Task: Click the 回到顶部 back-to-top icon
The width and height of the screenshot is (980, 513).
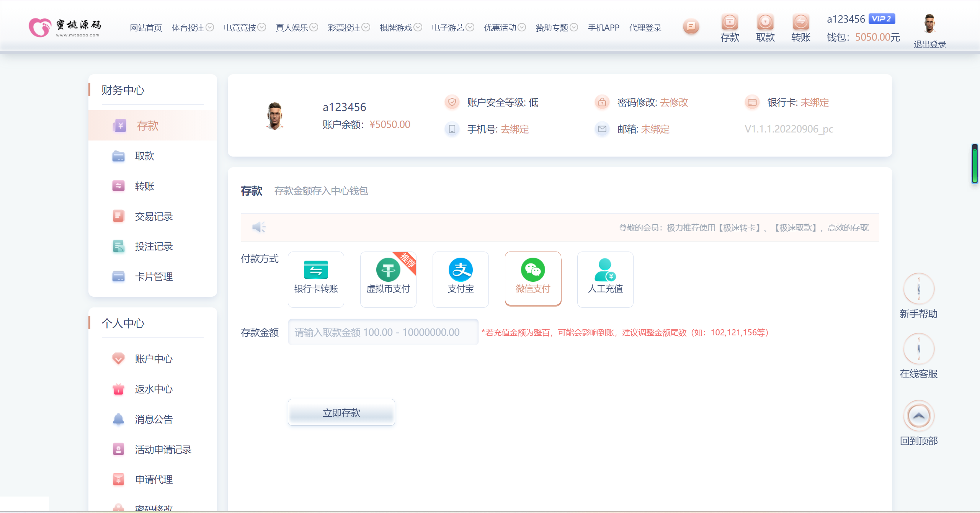Action: point(919,416)
